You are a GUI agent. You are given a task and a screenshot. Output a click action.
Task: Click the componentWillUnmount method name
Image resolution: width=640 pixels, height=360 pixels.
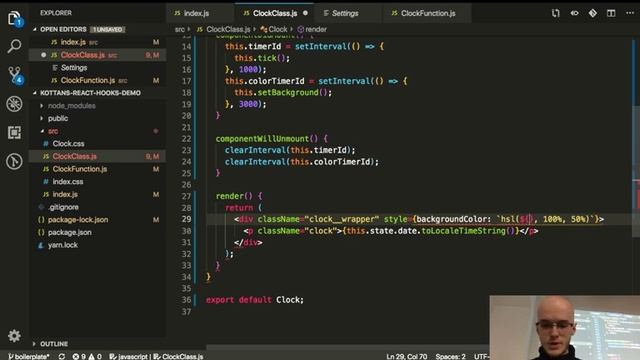[262, 139]
